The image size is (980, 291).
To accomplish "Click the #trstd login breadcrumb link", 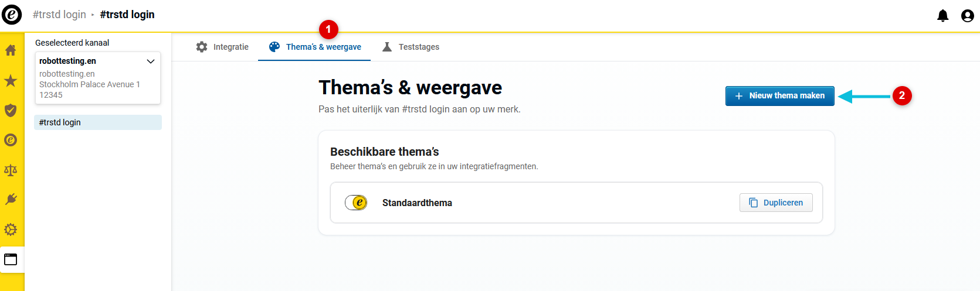I will tap(59, 15).
